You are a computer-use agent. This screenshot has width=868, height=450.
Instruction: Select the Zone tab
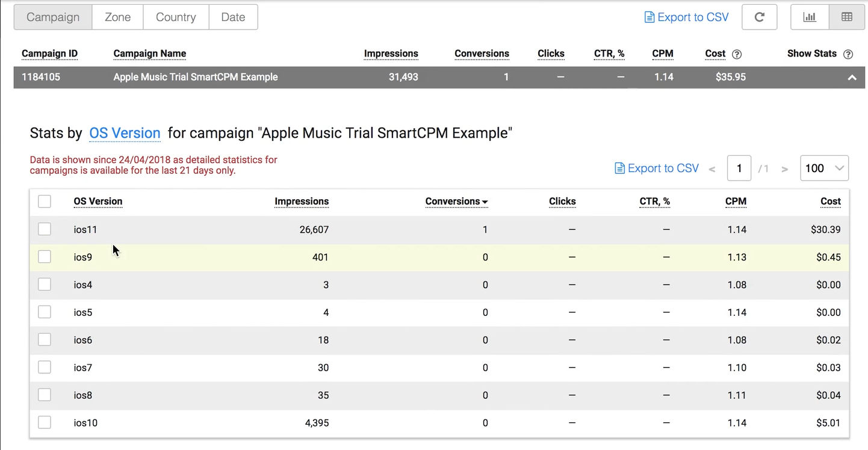(x=118, y=17)
